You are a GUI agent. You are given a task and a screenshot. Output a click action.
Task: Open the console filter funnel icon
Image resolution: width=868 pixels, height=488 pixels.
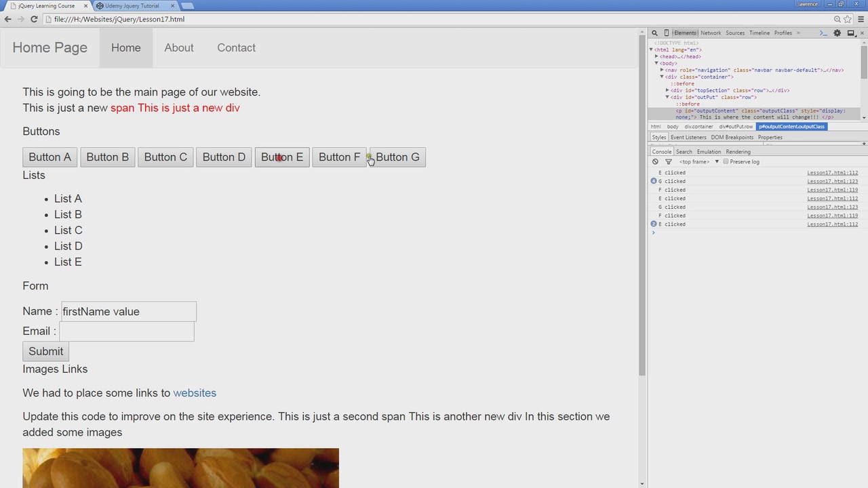(668, 161)
